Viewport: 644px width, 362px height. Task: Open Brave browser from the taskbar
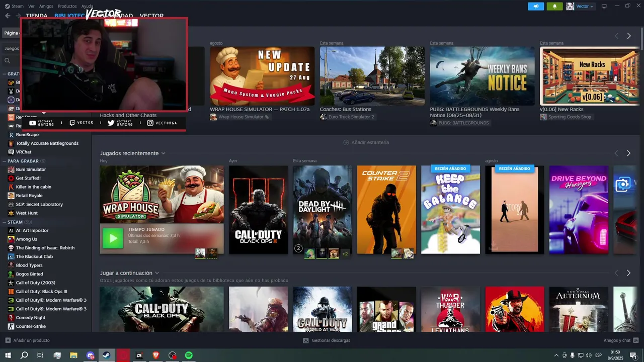tap(156, 355)
